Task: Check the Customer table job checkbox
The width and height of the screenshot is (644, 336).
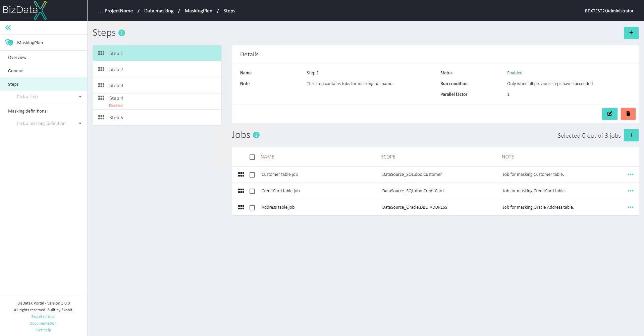Action: pyautogui.click(x=252, y=175)
